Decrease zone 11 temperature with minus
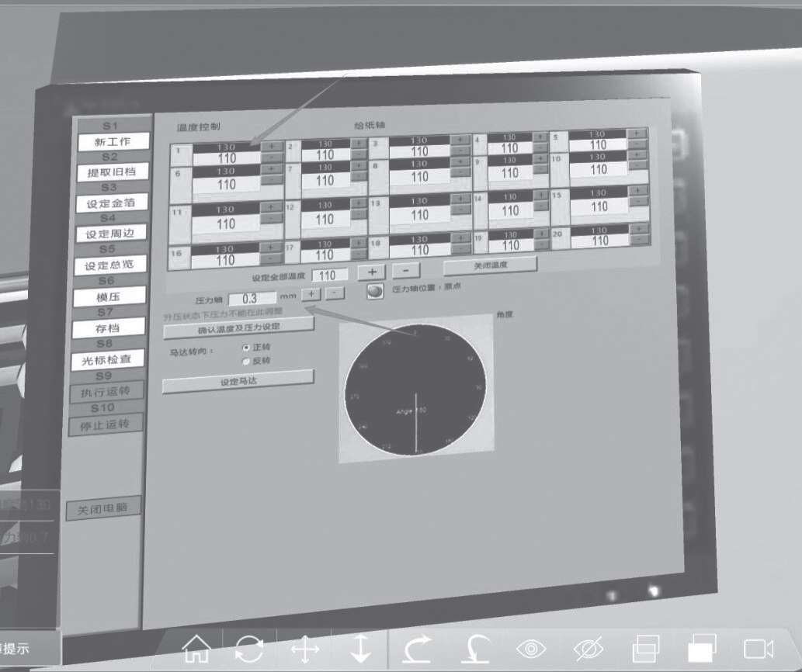 (x=271, y=218)
